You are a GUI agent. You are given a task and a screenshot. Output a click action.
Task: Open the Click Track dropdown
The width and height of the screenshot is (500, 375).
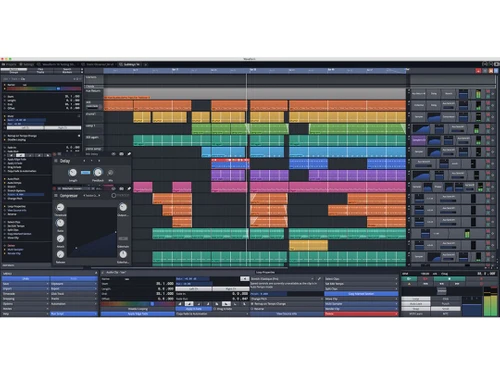[x=74, y=294]
